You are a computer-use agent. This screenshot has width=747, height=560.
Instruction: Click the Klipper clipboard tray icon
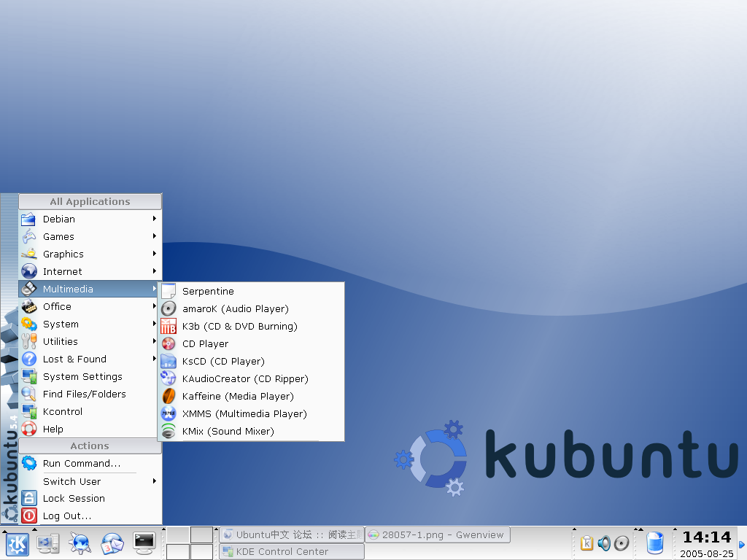[x=587, y=542]
